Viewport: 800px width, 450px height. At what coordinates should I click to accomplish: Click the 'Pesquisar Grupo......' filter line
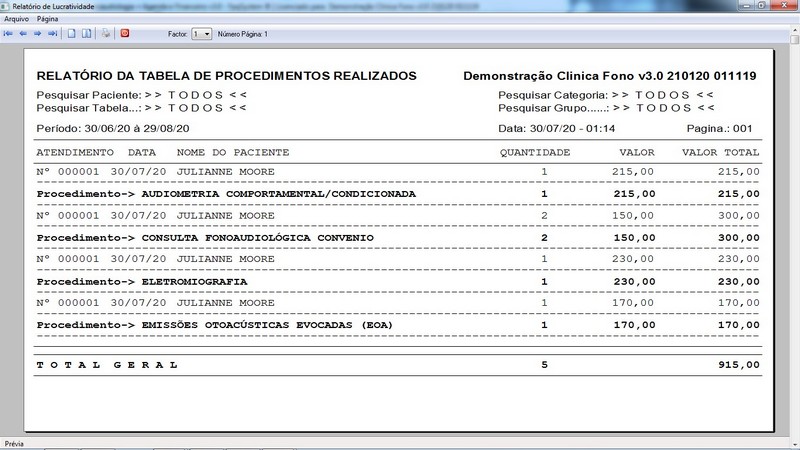pos(606,108)
